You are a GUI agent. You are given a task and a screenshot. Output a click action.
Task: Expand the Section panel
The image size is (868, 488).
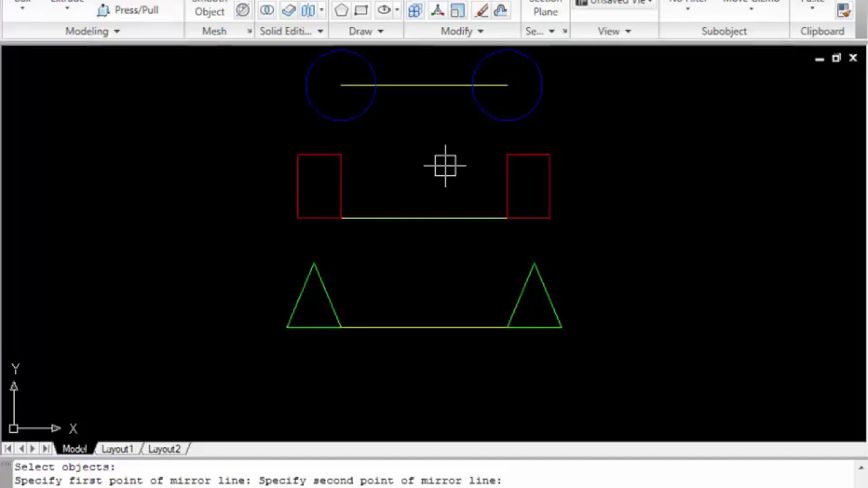pos(540,31)
